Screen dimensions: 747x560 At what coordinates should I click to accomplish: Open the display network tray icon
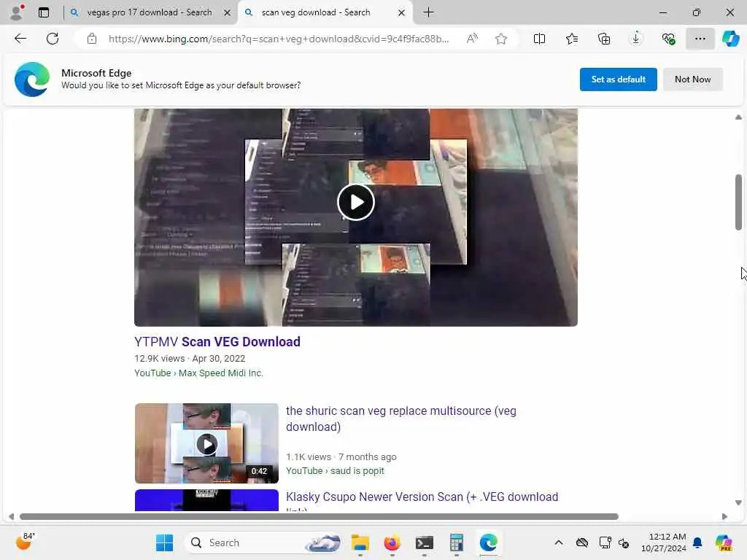click(x=605, y=542)
